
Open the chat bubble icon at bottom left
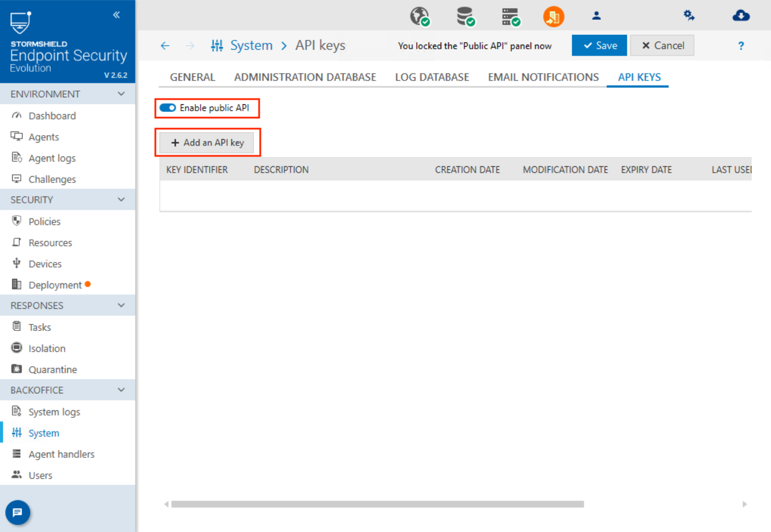coord(17,512)
